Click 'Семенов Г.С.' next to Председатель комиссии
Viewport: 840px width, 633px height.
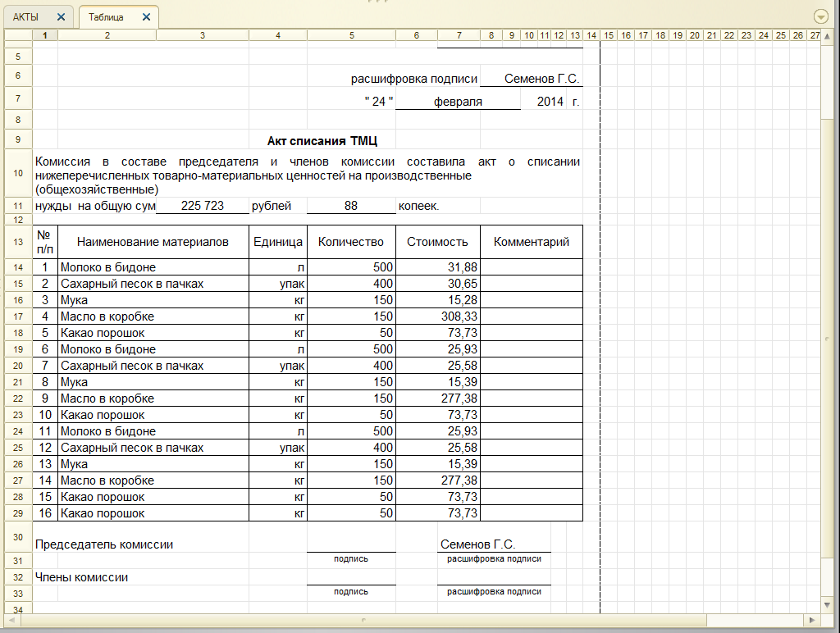point(478,544)
